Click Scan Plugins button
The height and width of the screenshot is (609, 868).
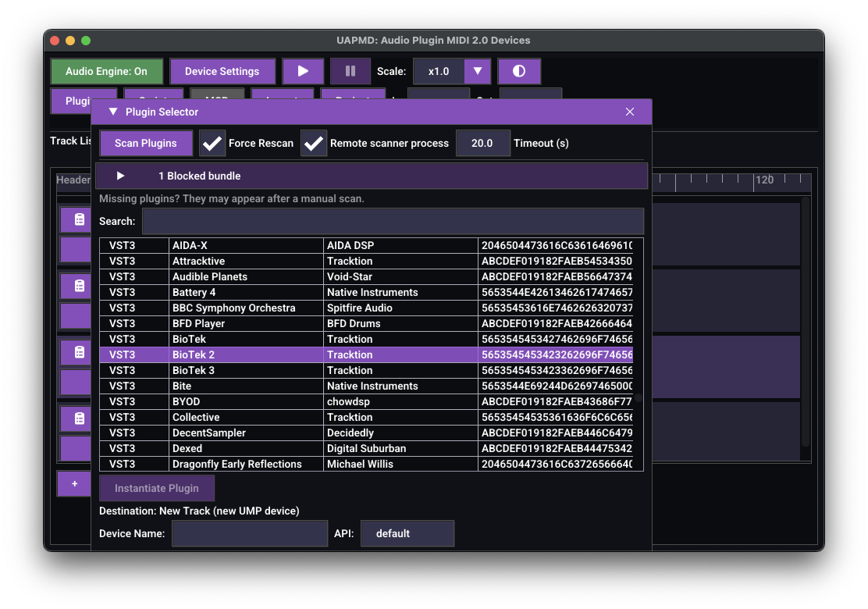click(x=146, y=143)
